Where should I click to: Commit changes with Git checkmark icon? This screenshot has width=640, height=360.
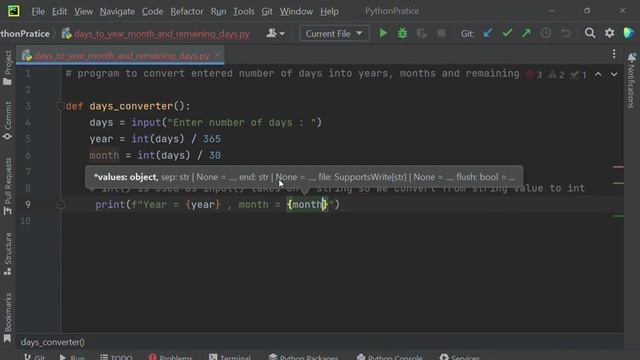click(x=507, y=33)
